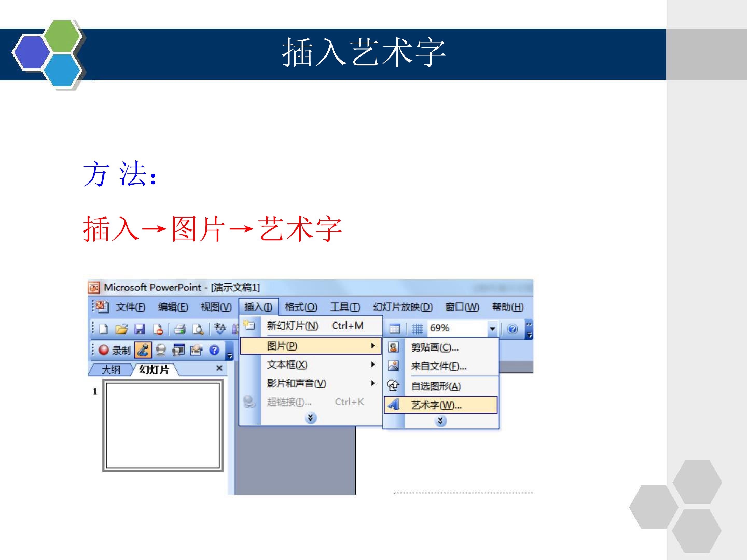This screenshot has height=560, width=747.
Task: Expand hidden Insert menu items with chevron
Action: (x=311, y=418)
